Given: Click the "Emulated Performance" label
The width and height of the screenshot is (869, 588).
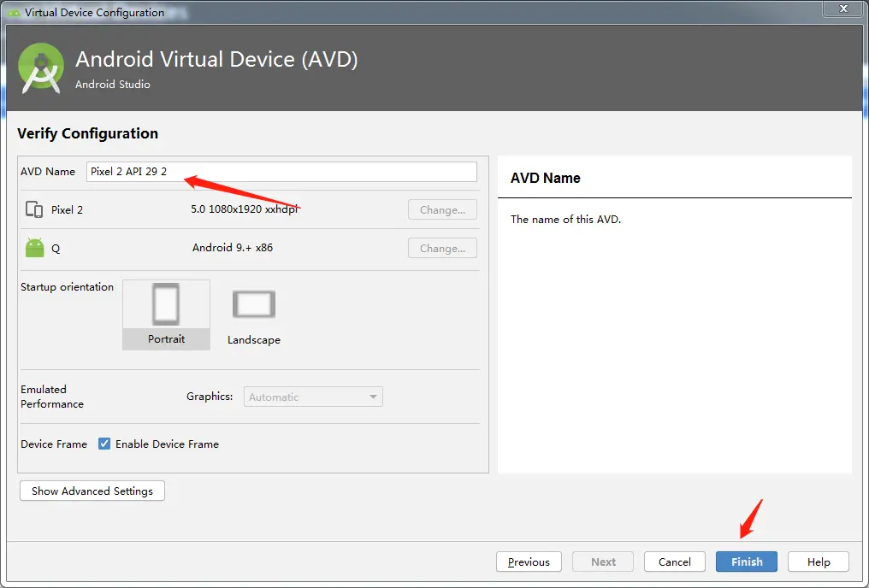Looking at the screenshot, I should point(52,397).
